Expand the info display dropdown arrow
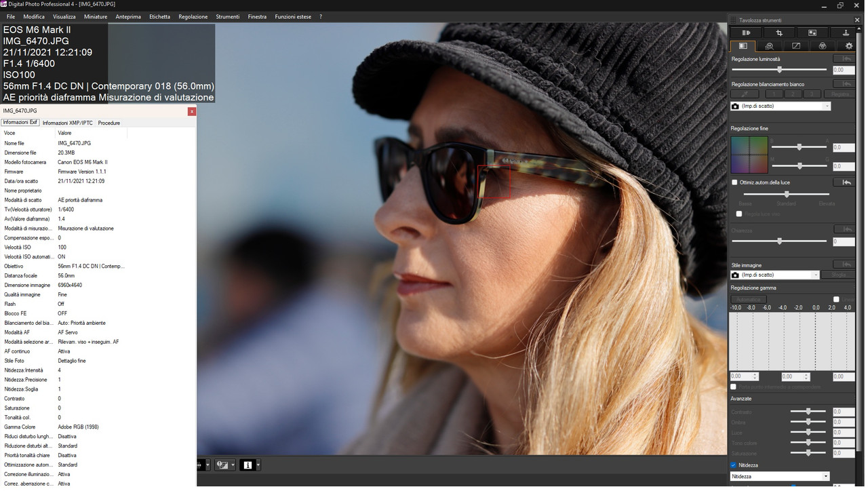Viewport: 868px width, 491px height. click(x=258, y=465)
